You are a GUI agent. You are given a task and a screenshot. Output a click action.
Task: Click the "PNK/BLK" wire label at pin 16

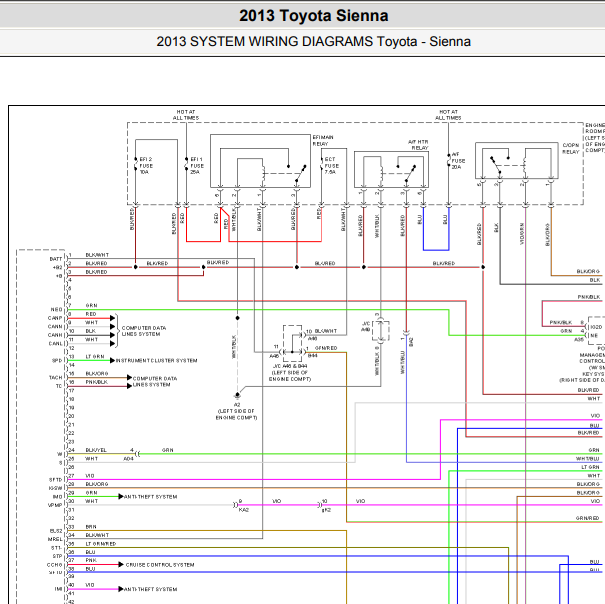(96, 382)
